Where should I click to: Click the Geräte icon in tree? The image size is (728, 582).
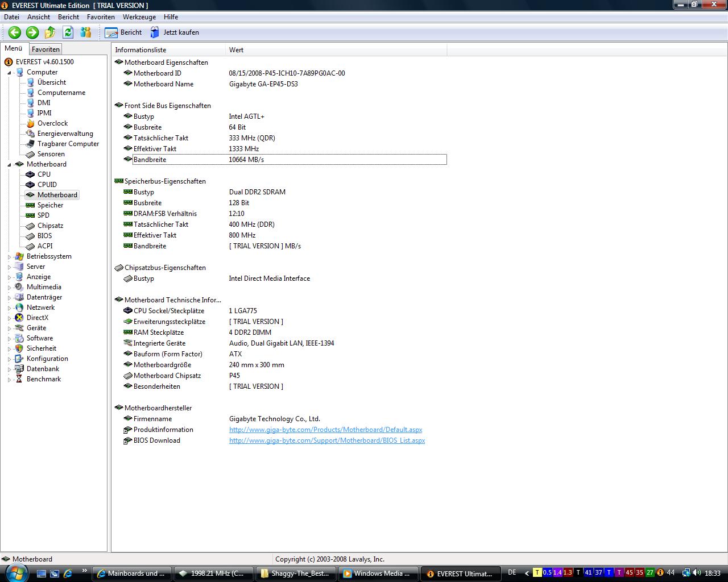point(19,328)
